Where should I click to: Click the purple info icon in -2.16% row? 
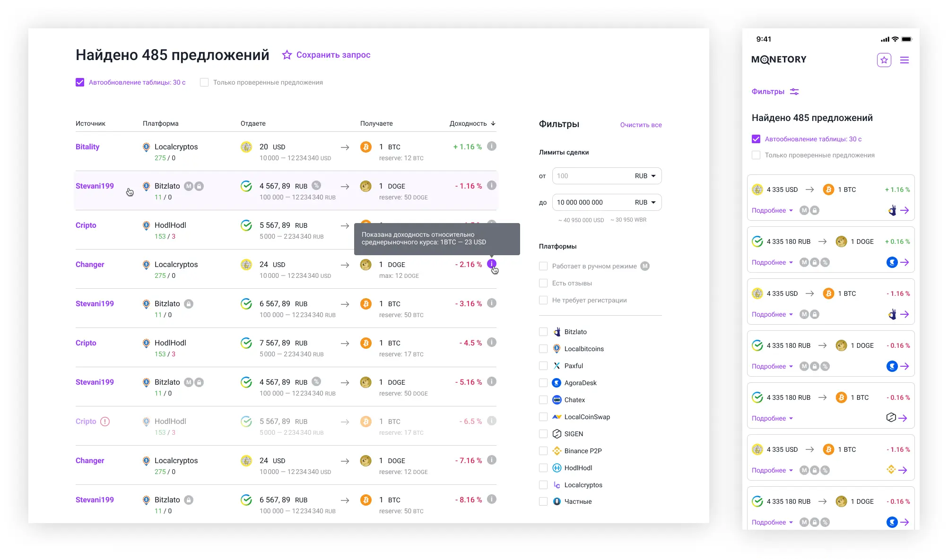click(492, 264)
